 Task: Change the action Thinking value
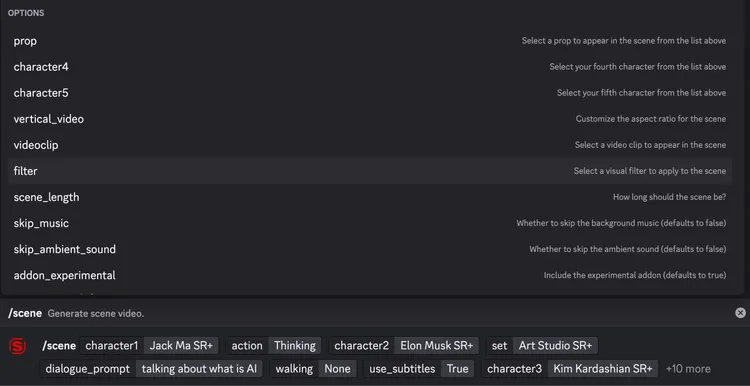pos(295,345)
